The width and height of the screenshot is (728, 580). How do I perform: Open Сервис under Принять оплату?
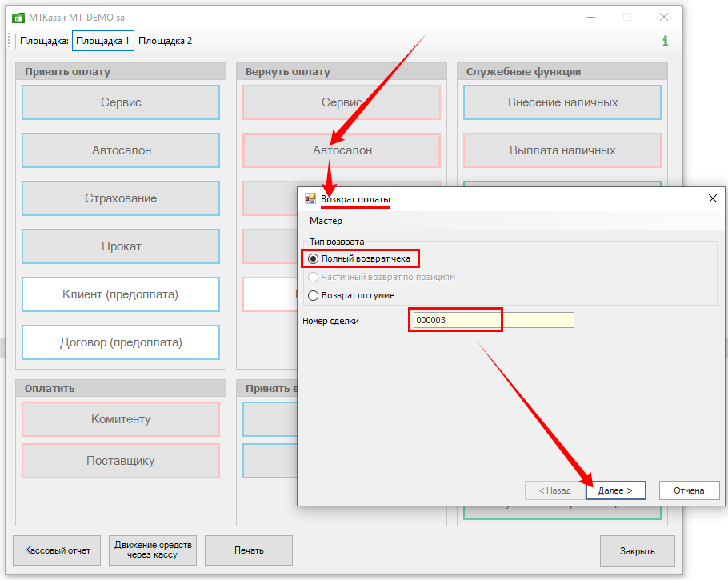click(x=121, y=102)
